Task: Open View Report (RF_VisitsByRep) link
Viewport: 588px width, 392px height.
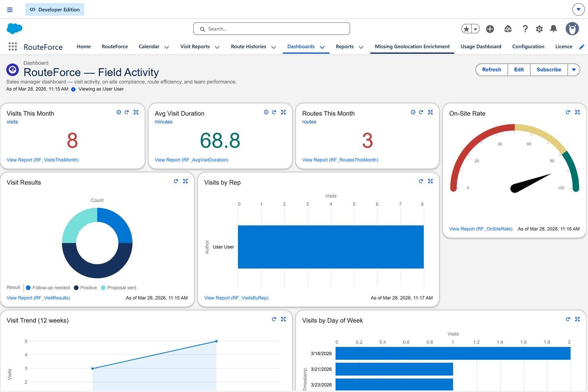Action: [236, 298]
